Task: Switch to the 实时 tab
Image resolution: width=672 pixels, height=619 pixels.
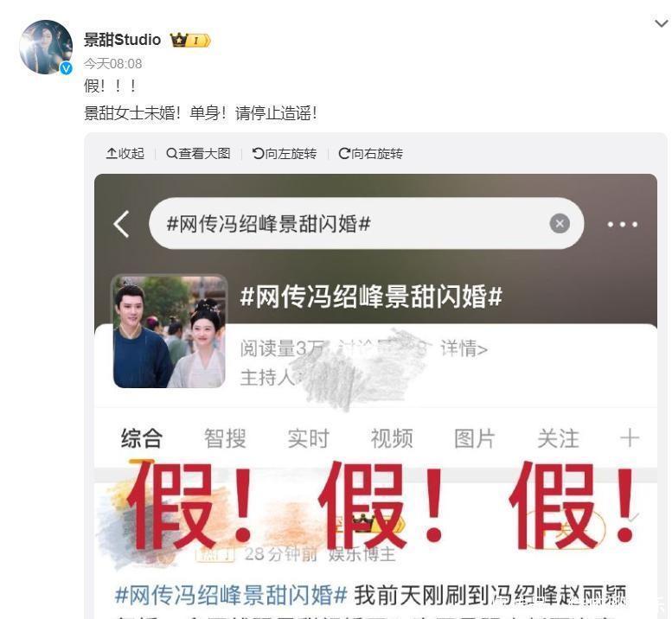Action: [308, 438]
